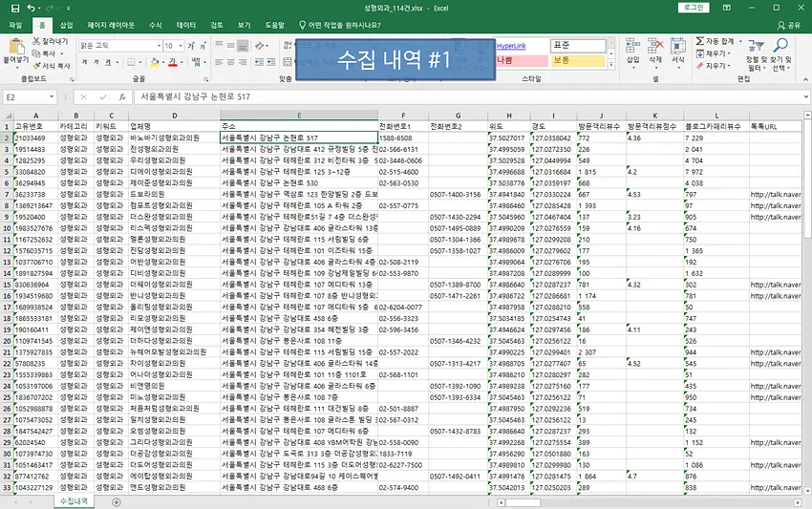Increase cell indent

pyautogui.click(x=271, y=62)
